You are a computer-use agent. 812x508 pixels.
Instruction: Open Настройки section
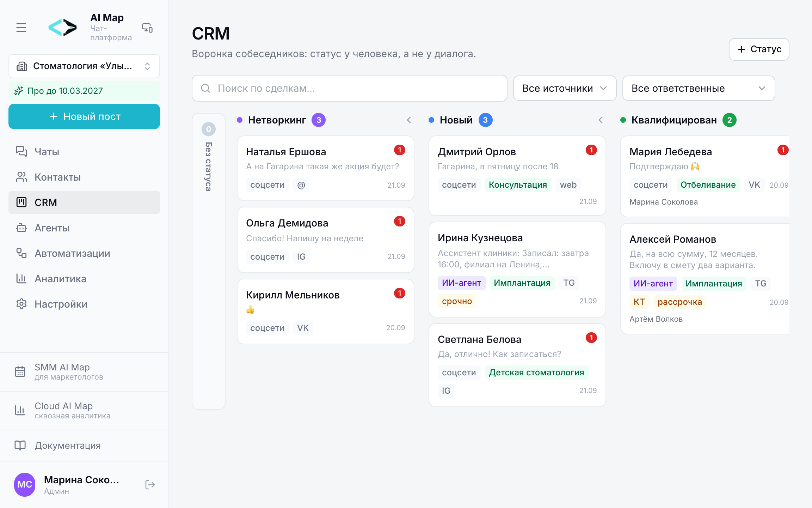84,304
